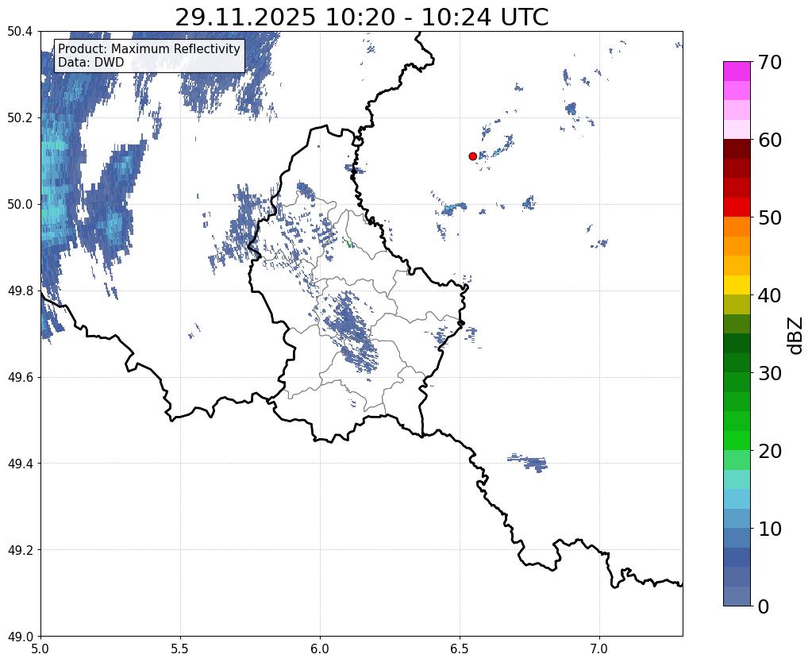Click the longitude axis label 5.5
This screenshot has height=662, width=812.
coord(180,649)
